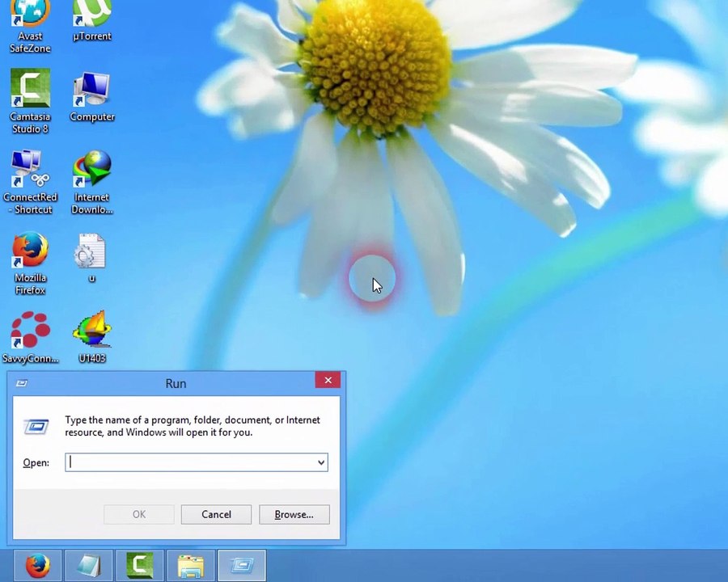Select the Camtasia Studio 8 desktop icon
Screen dimensions: 728x582
pyautogui.click(x=30, y=101)
